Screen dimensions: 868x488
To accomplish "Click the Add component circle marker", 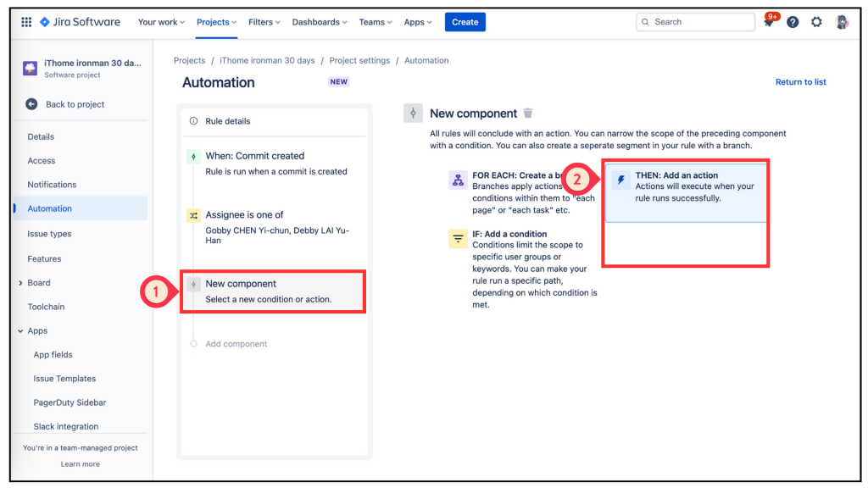I will point(193,344).
